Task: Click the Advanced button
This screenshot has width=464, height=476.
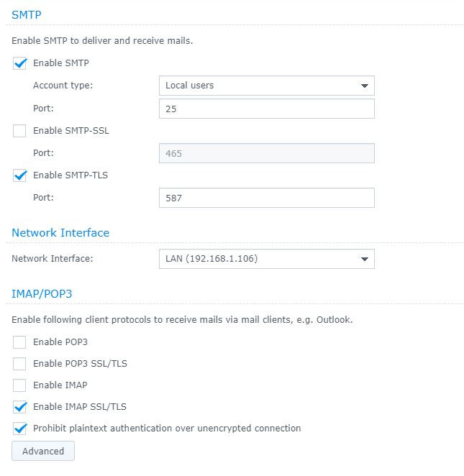Action: [x=43, y=452]
